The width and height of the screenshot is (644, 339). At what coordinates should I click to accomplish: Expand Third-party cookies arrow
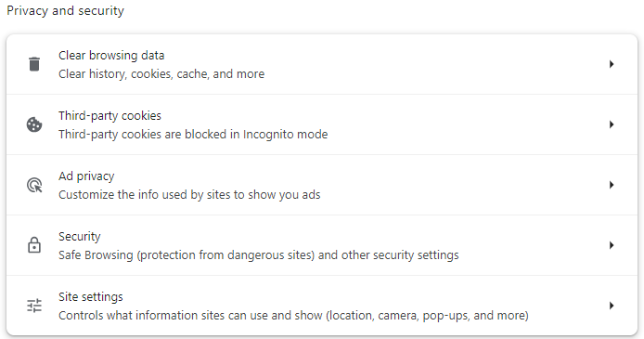pos(612,124)
